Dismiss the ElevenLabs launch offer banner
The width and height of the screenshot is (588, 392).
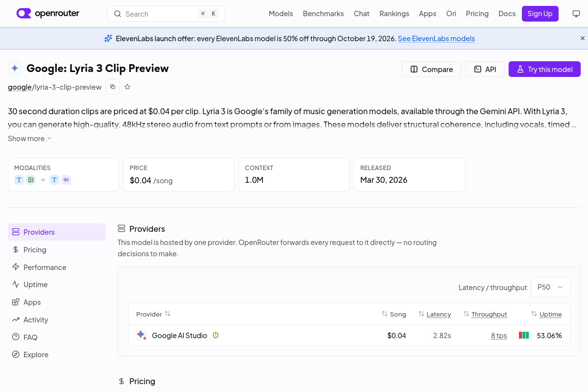583,38
